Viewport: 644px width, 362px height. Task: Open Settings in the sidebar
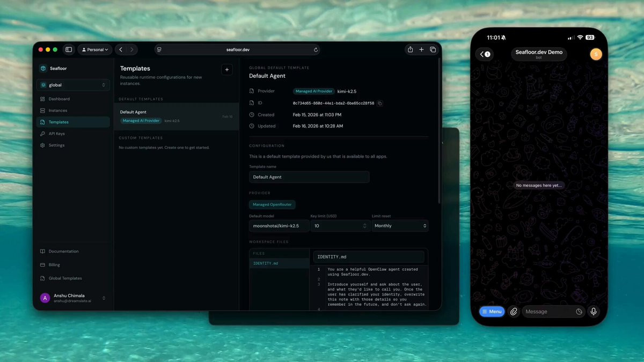pos(73,145)
